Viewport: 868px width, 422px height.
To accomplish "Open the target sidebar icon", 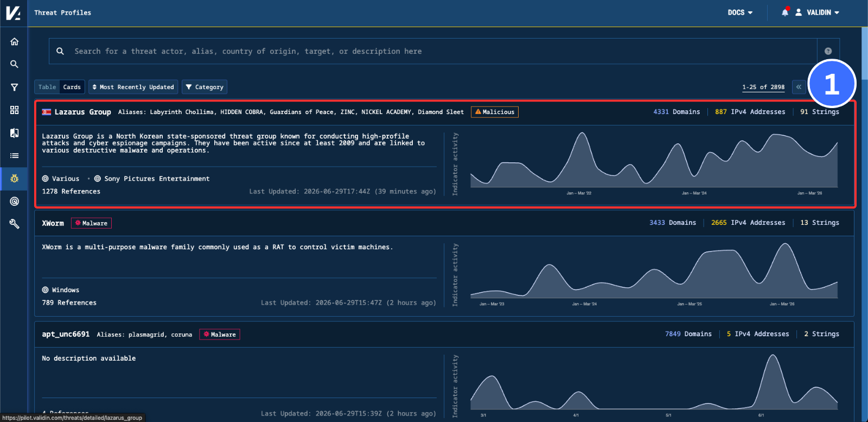I will (14, 201).
